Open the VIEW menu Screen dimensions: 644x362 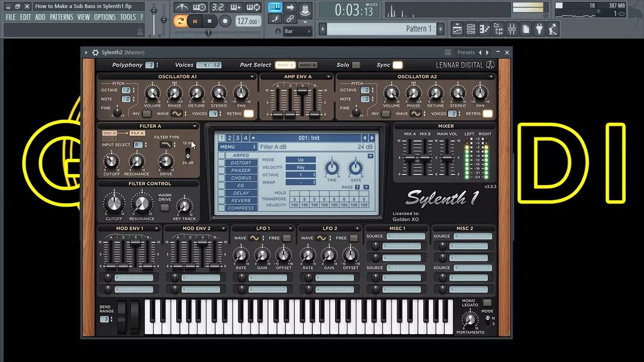click(x=84, y=17)
